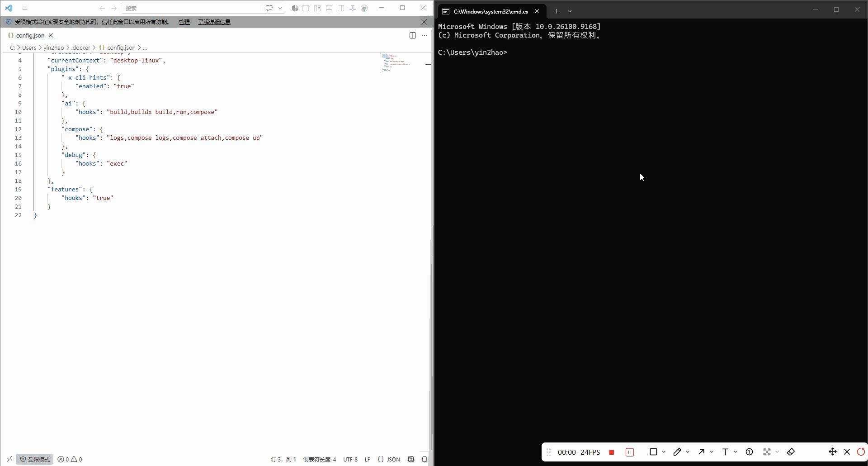The width and height of the screenshot is (868, 466).
Task: Select the pencil drawing tool
Action: [677, 452]
